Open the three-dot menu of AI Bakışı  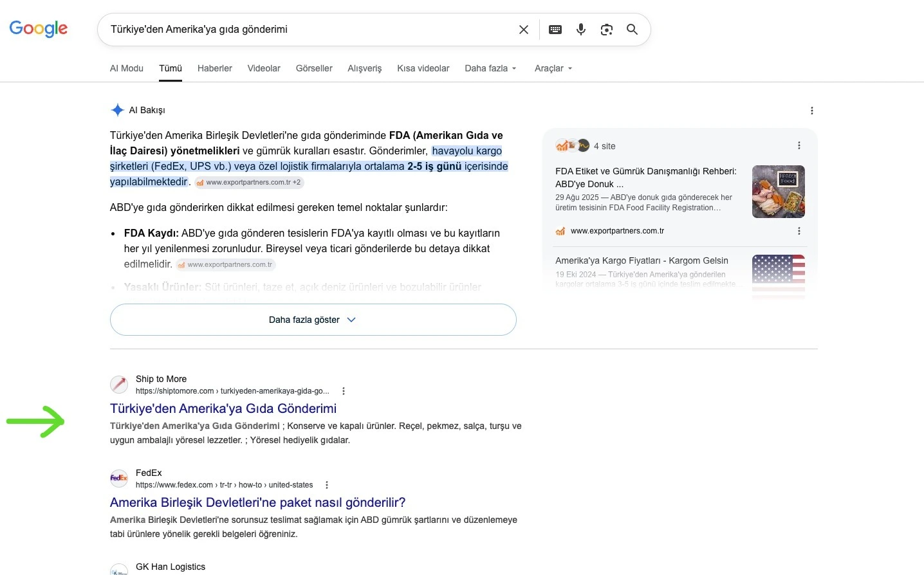812,111
